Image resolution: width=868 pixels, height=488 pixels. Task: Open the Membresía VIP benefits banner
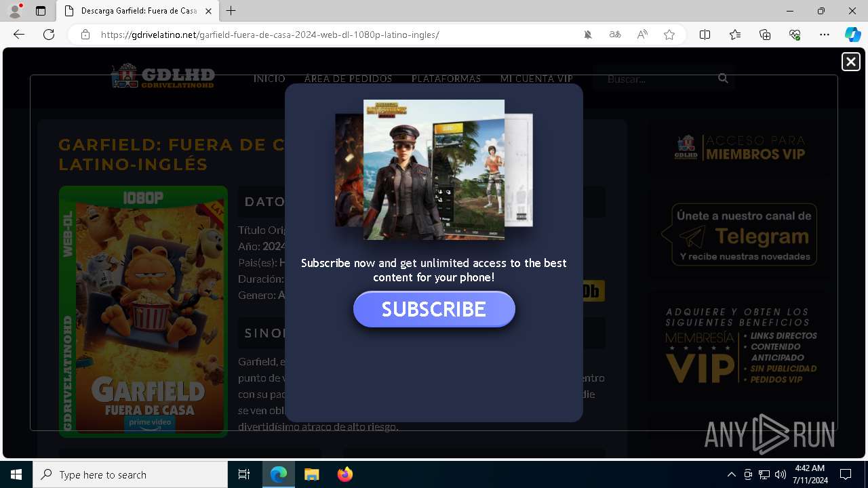coord(741,346)
